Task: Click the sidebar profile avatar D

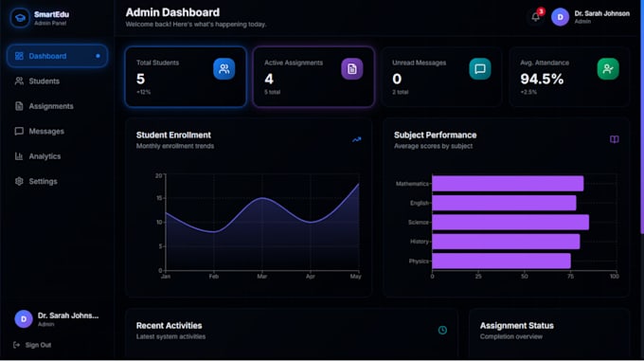Action: click(24, 318)
